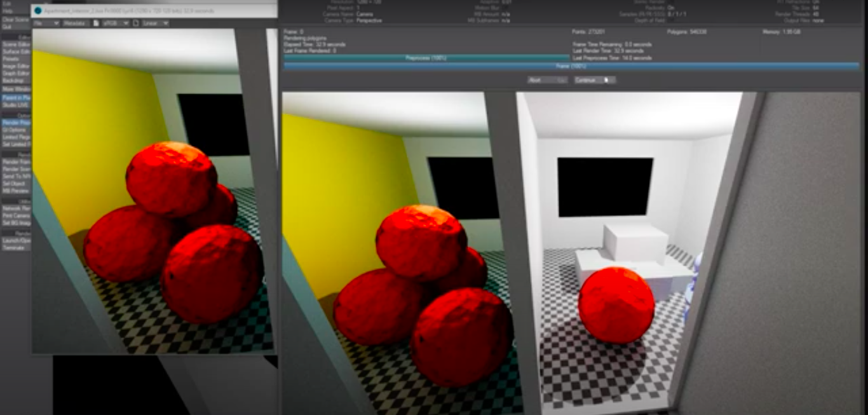Open GI Options panel
Viewport: 868px width, 415px height.
15,130
